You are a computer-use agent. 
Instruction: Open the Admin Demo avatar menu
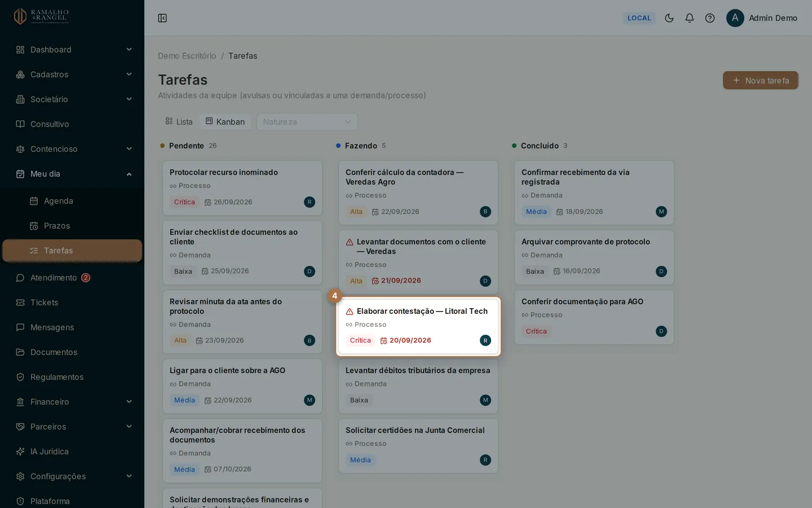(x=762, y=18)
